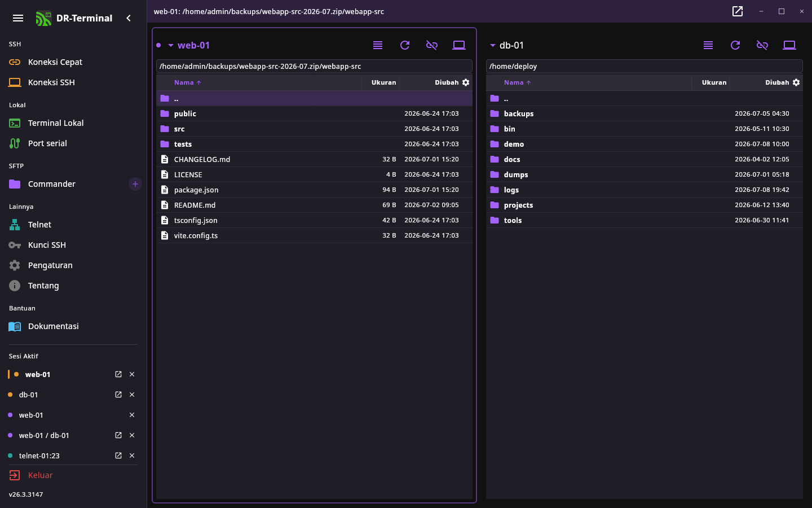Pop out web-01 / db-01 session

click(x=118, y=435)
